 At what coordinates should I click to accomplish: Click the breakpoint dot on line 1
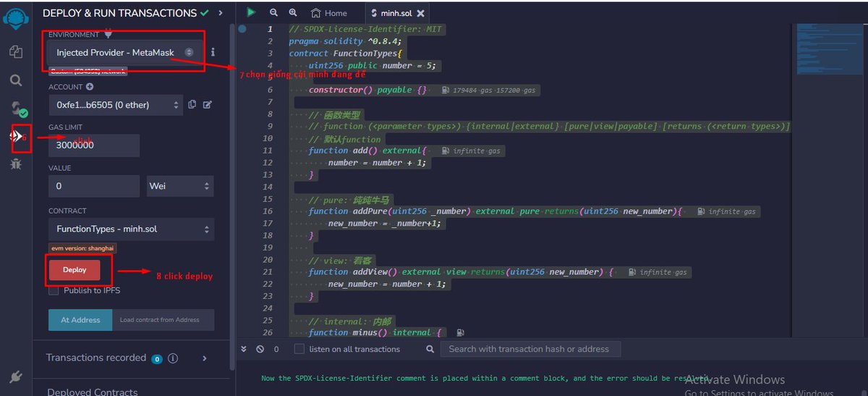click(x=242, y=29)
